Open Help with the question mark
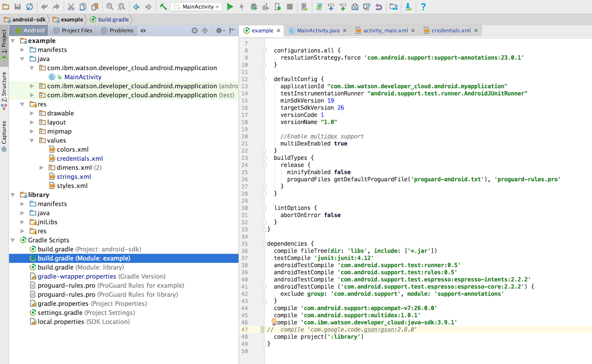The height and width of the screenshot is (364, 592). click(x=423, y=7)
